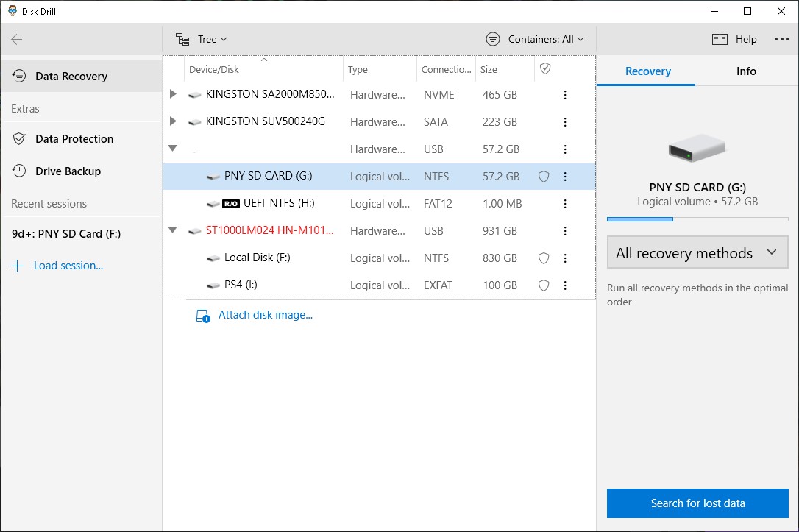Click the drive icon for PNY SD CARD row
Screen dimensions: 799x532
click(x=213, y=177)
